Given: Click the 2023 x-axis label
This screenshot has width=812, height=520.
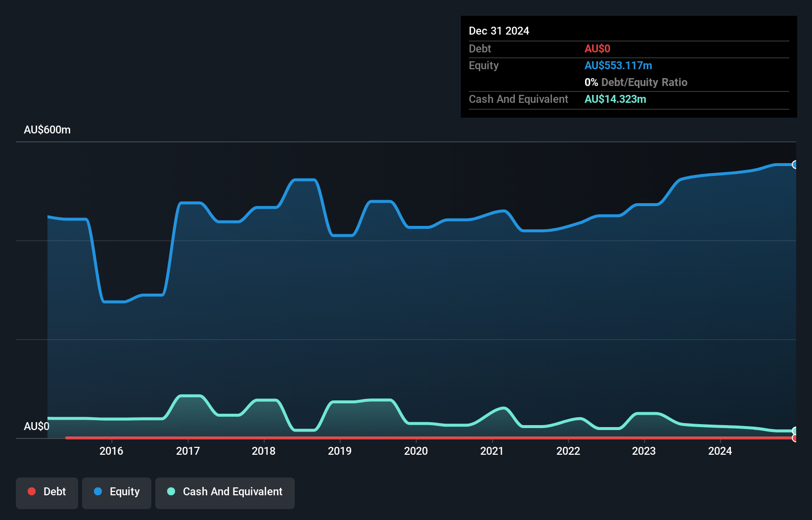Looking at the screenshot, I should pyautogui.click(x=644, y=451).
